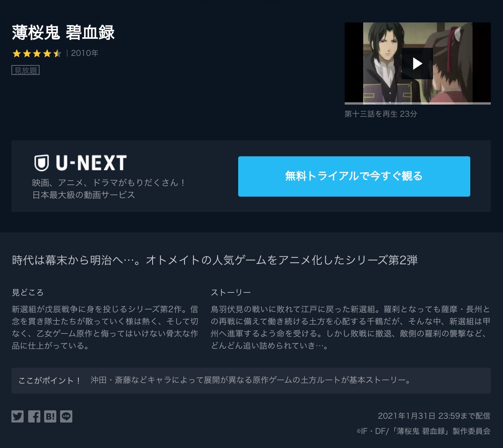503x448 pixels.
Task: Click the star rating
Action: click(37, 53)
